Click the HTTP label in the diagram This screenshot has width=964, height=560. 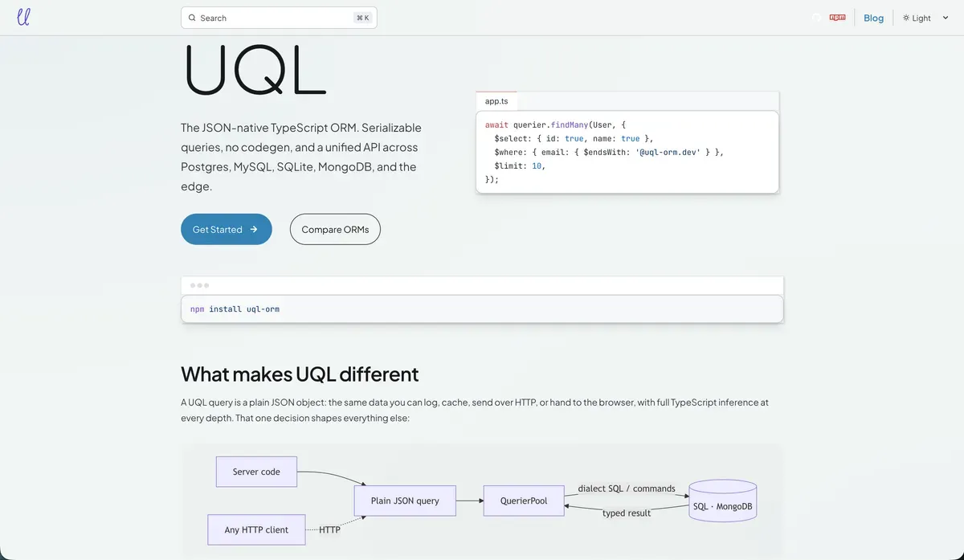[329, 529]
